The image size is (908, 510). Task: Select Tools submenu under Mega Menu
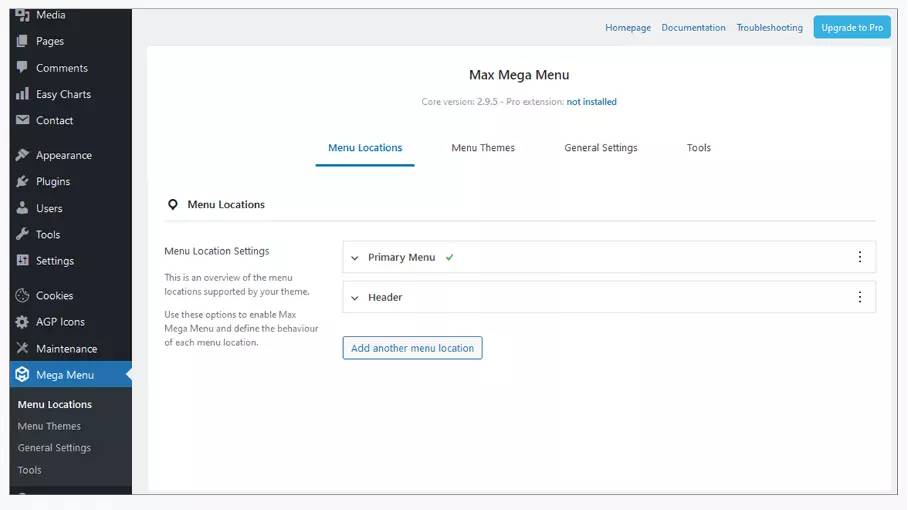(30, 470)
